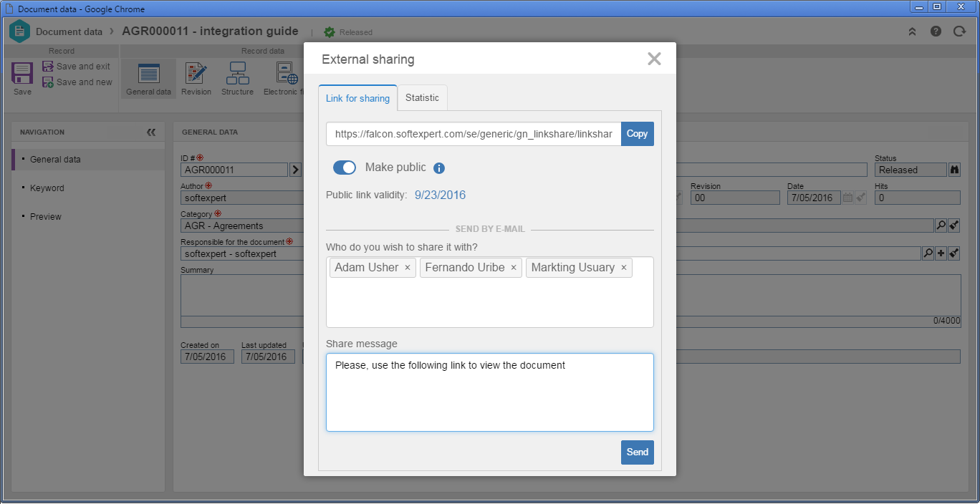
Task: Click the sharing link URL field
Action: click(474, 134)
